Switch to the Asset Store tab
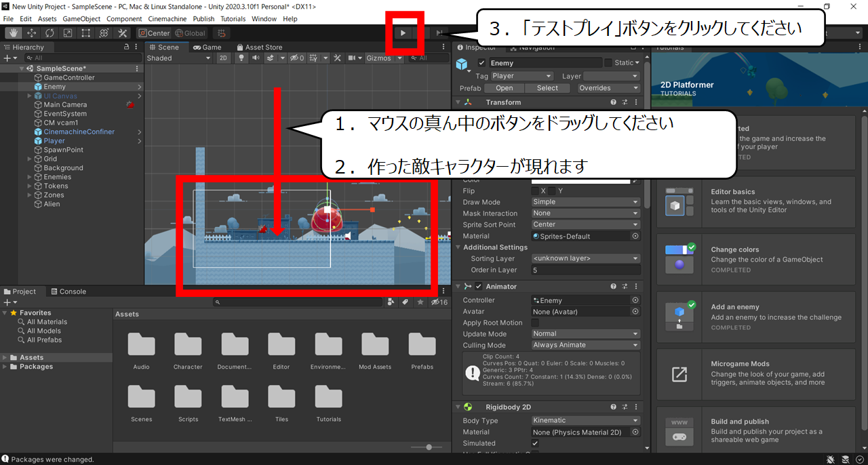The width and height of the screenshot is (868, 465). click(x=258, y=47)
